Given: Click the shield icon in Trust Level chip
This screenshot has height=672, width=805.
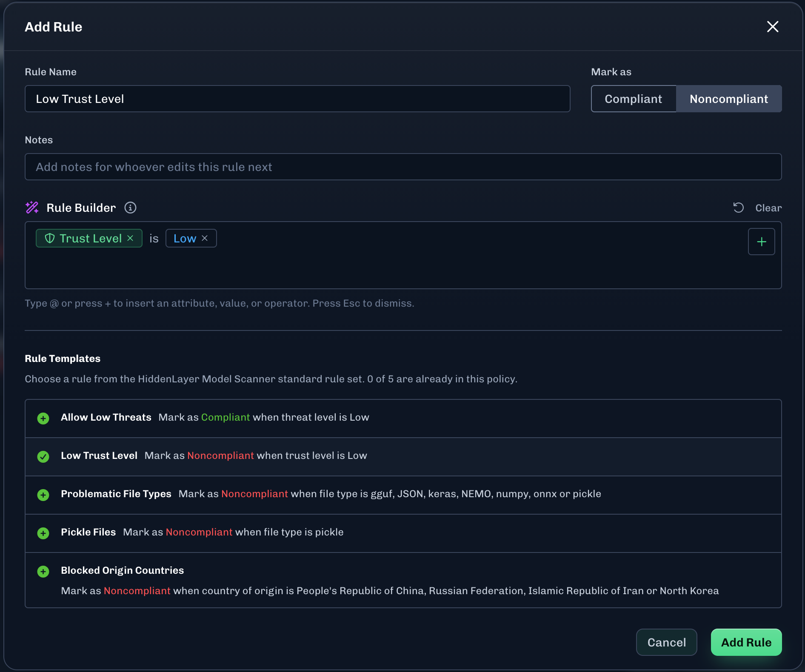Looking at the screenshot, I should 50,238.
